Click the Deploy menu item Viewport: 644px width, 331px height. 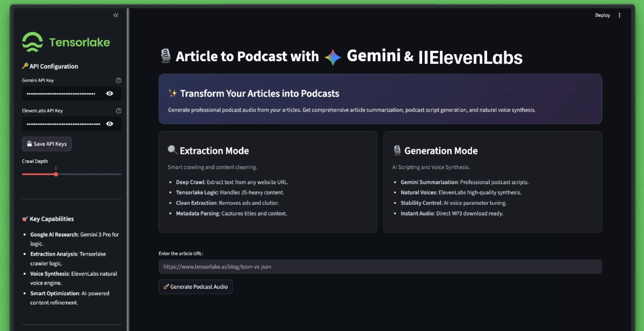(602, 15)
